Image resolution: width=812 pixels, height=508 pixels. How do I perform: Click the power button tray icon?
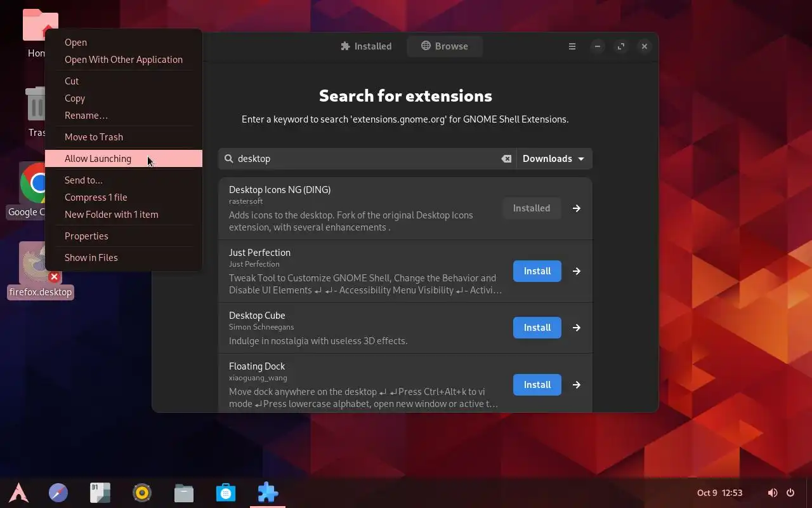(790, 493)
